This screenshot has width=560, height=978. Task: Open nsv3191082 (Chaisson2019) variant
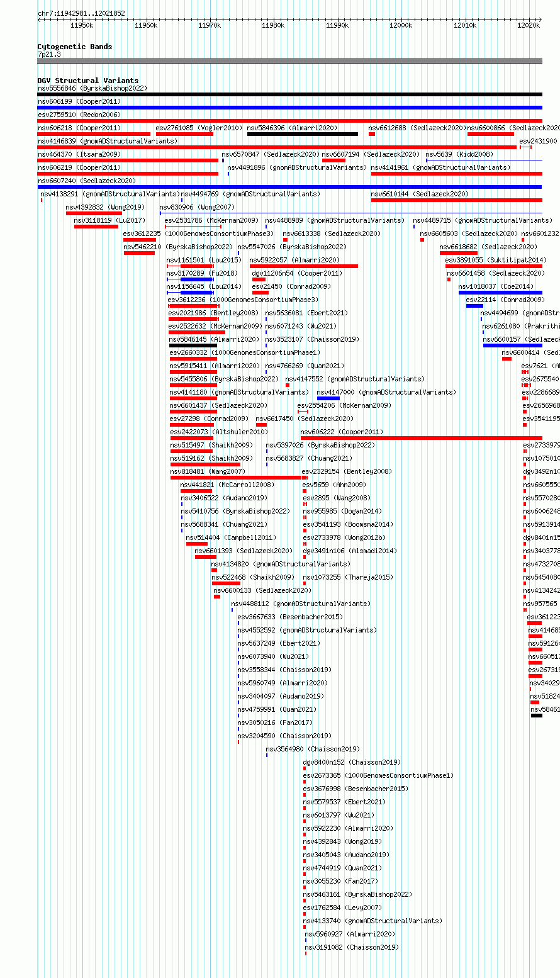(x=352, y=948)
